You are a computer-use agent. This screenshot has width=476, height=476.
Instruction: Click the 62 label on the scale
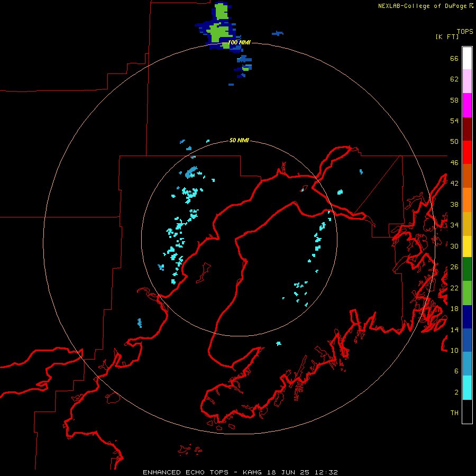(x=454, y=79)
